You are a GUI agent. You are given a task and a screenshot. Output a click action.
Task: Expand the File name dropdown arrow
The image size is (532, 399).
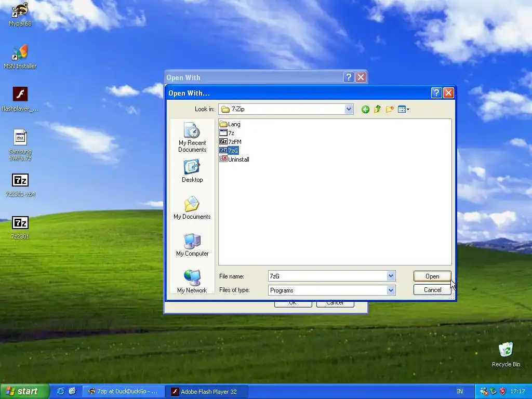click(x=391, y=276)
